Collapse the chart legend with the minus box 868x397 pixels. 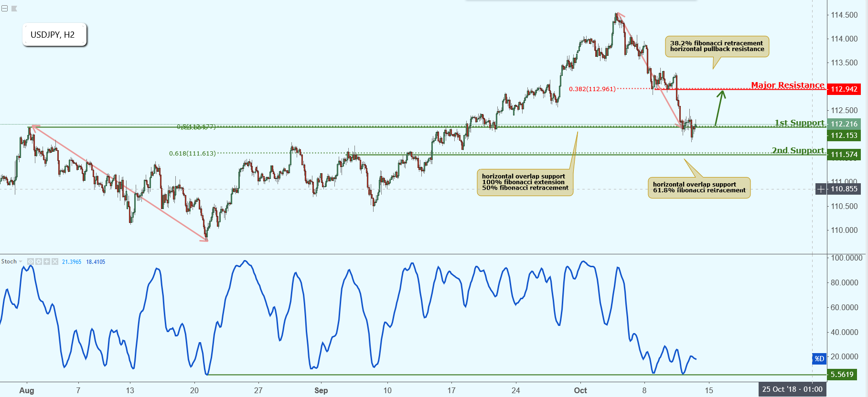(4, 9)
